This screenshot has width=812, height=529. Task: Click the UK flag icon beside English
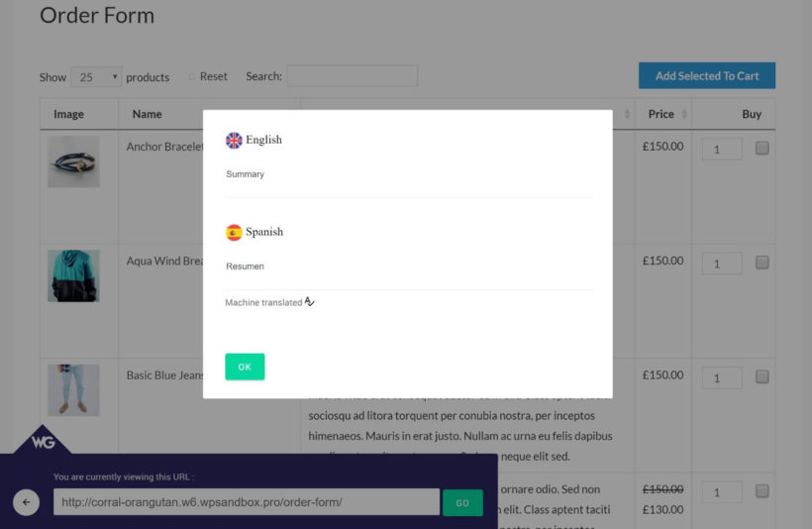(x=234, y=141)
